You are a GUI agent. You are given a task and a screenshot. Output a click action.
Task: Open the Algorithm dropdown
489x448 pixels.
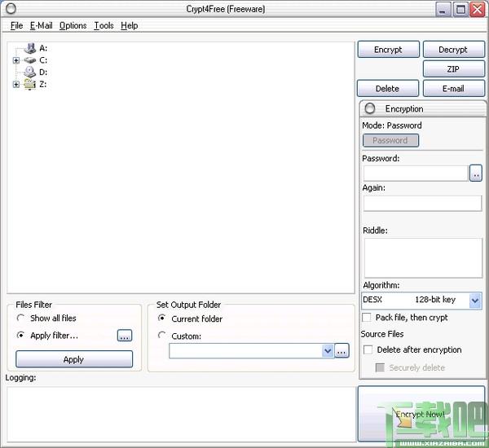475,301
